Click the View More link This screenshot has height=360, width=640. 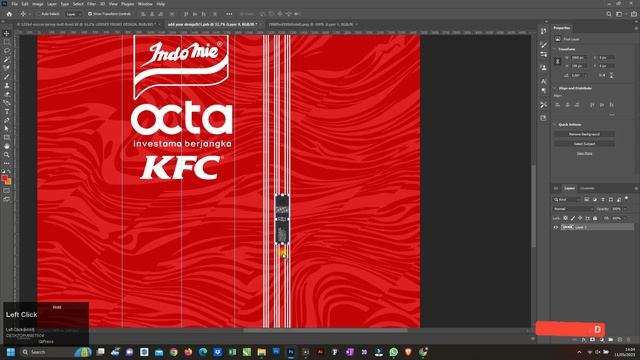[x=584, y=153]
